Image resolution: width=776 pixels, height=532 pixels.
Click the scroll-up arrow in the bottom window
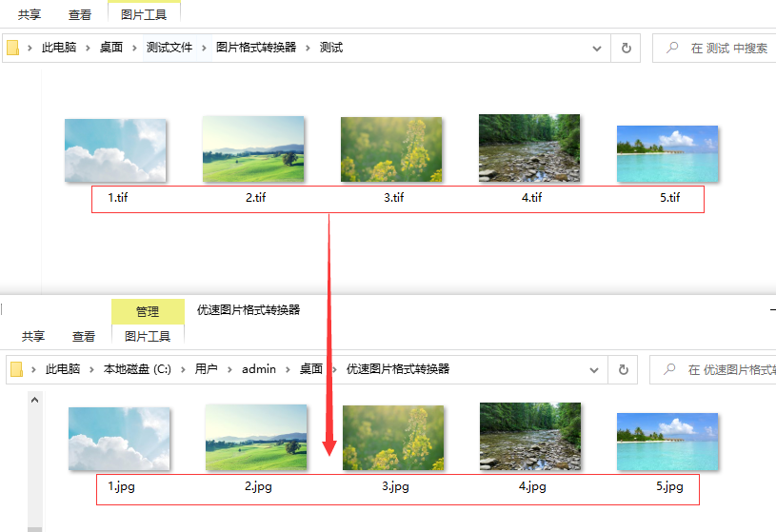(34, 400)
